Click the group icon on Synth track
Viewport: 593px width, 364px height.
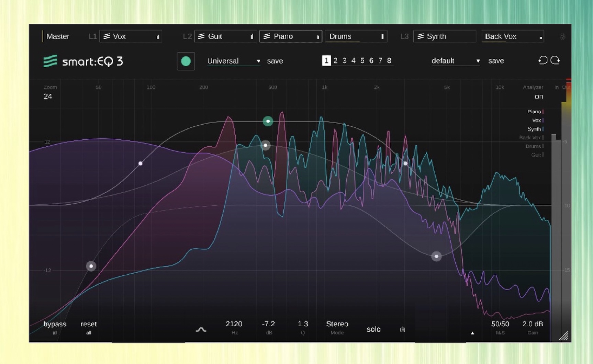tap(421, 36)
